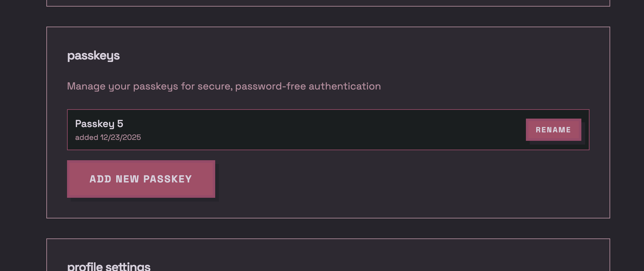Click the word passkeys in the title
Screen dimensions: 644x271
pyautogui.click(x=93, y=56)
